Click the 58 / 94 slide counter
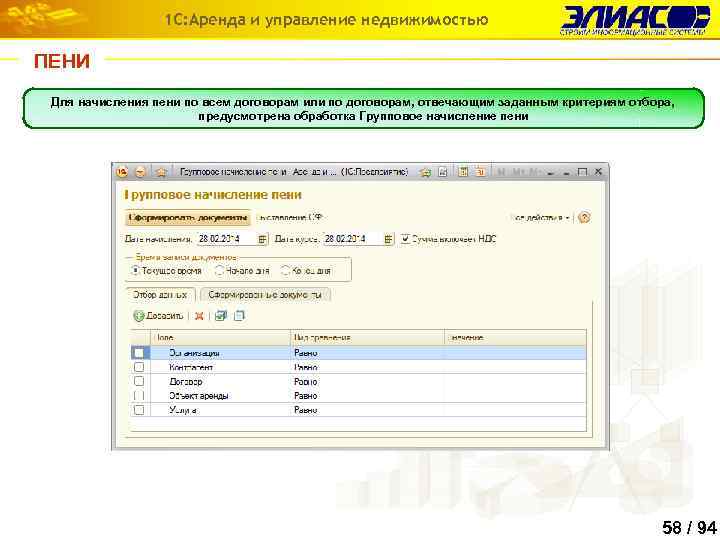 coord(689,528)
